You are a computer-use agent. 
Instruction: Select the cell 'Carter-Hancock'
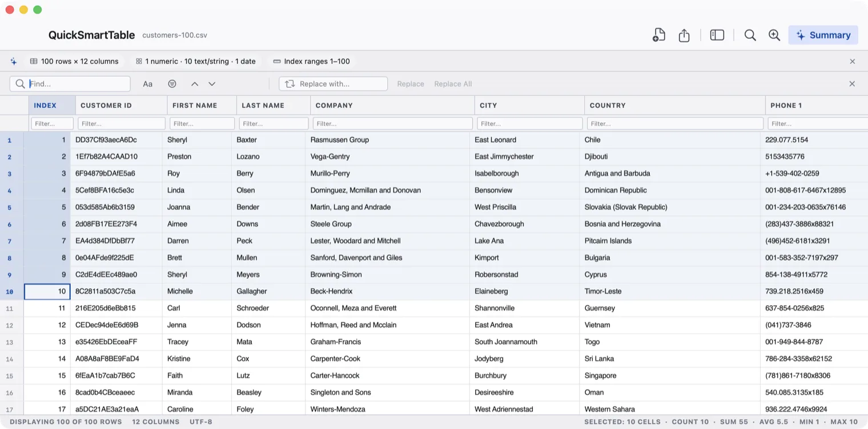pos(387,375)
